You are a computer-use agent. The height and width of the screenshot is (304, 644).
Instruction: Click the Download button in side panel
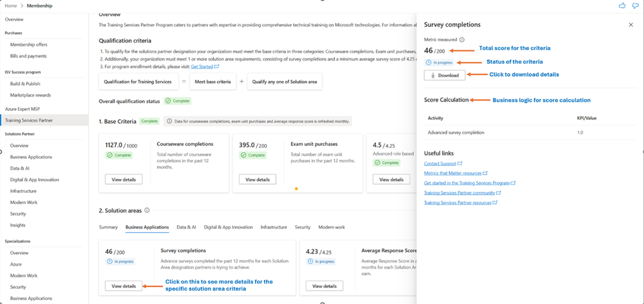[444, 75]
